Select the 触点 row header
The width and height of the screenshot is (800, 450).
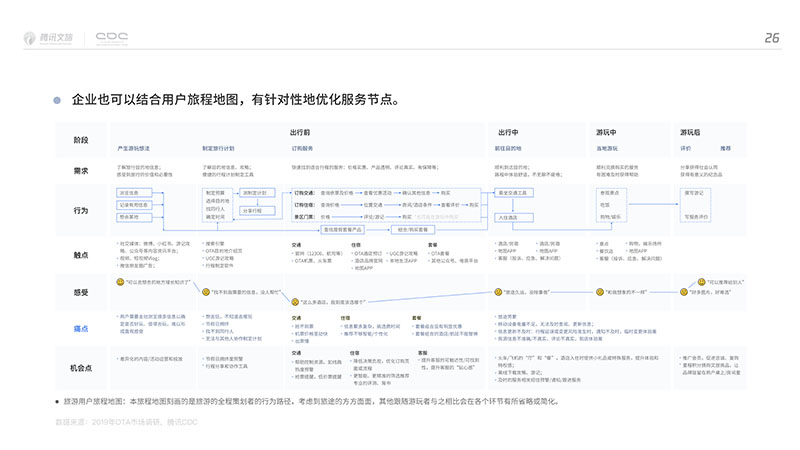point(81,255)
